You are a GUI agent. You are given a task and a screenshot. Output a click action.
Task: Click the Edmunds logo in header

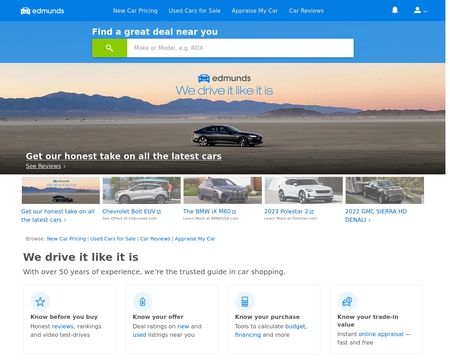point(42,11)
